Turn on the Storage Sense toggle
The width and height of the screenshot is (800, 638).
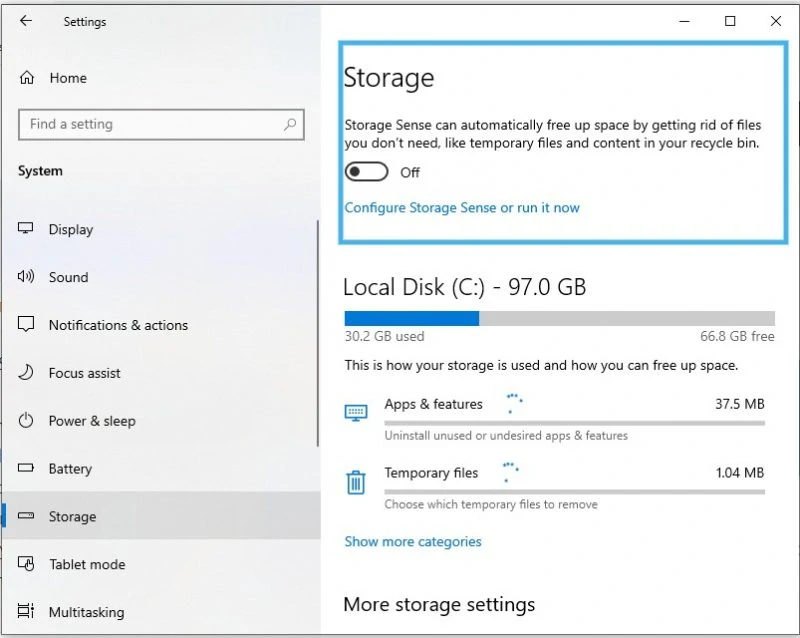pyautogui.click(x=366, y=171)
